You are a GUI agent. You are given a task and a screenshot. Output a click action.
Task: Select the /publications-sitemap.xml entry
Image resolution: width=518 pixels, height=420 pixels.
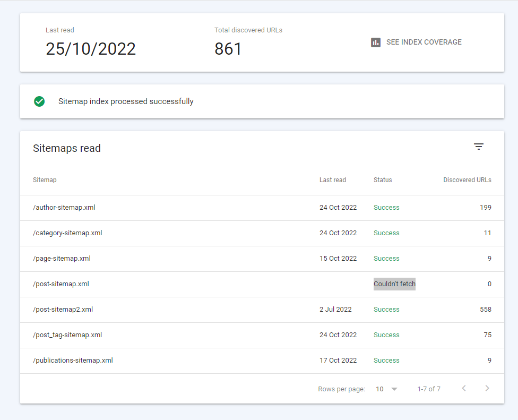[x=73, y=361]
